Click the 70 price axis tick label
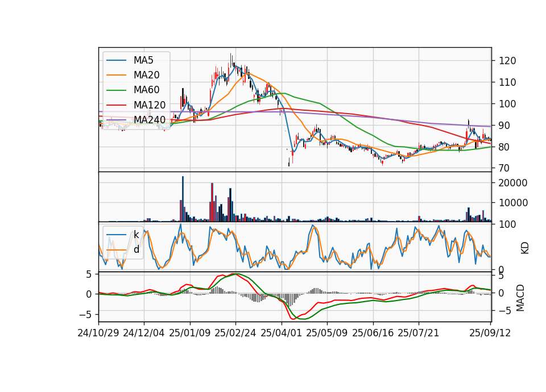Image resolution: width=546 pixels, height=392 pixels. pyautogui.click(x=504, y=168)
